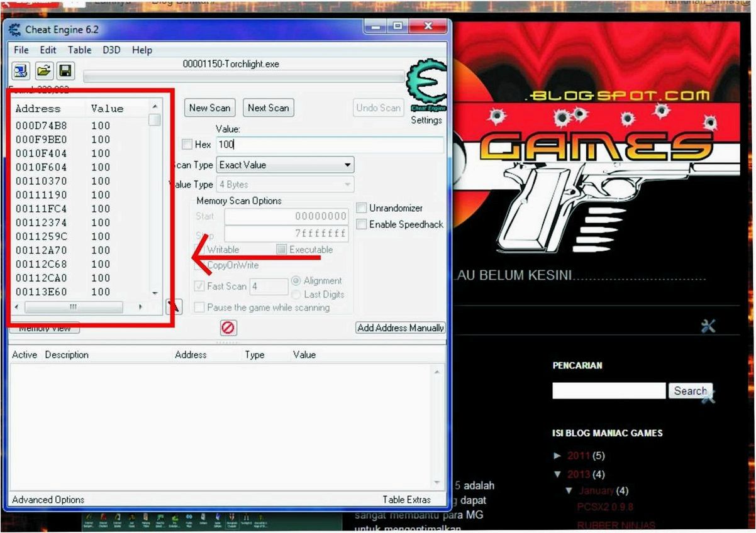Click the blog Search button
The image size is (756, 533).
(x=690, y=391)
